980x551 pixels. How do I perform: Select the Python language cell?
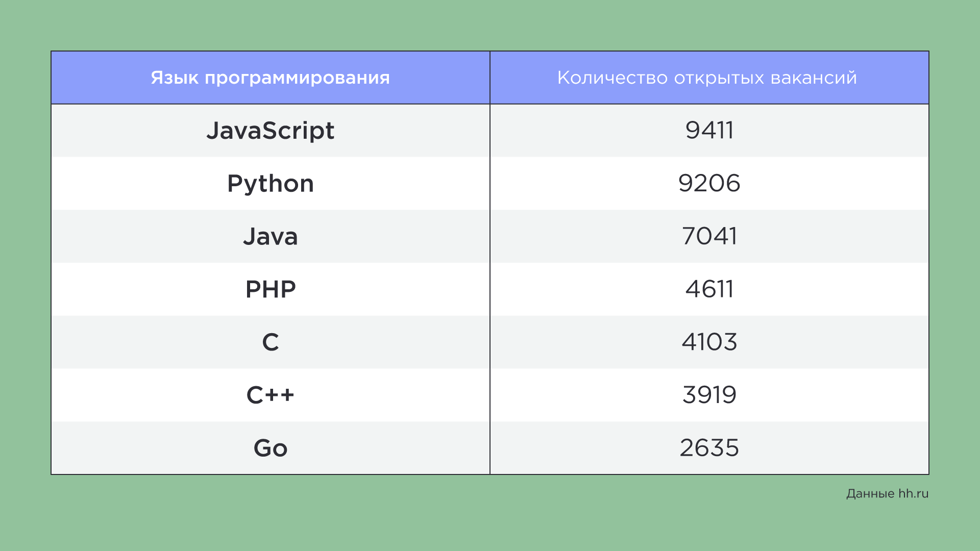tap(270, 184)
